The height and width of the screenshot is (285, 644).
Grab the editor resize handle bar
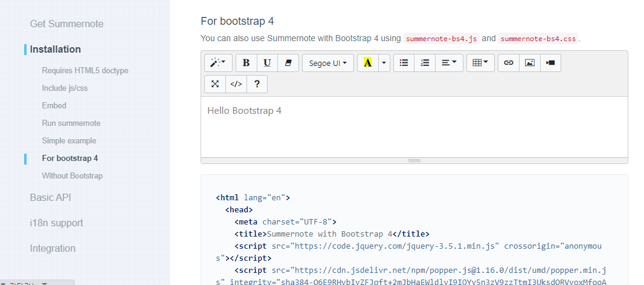(414, 160)
